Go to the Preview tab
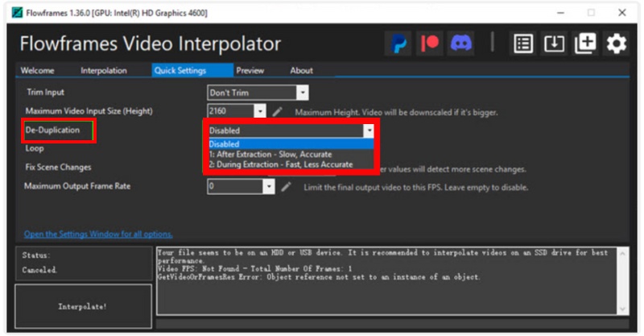The height and width of the screenshot is (336, 644). tap(250, 71)
